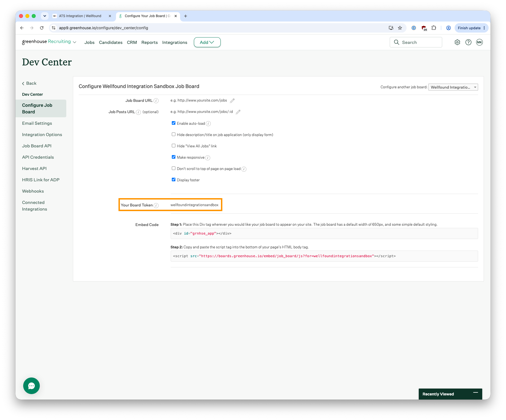The image size is (506, 420).
Task: Click the browser address bar URL
Action: click(x=103, y=28)
